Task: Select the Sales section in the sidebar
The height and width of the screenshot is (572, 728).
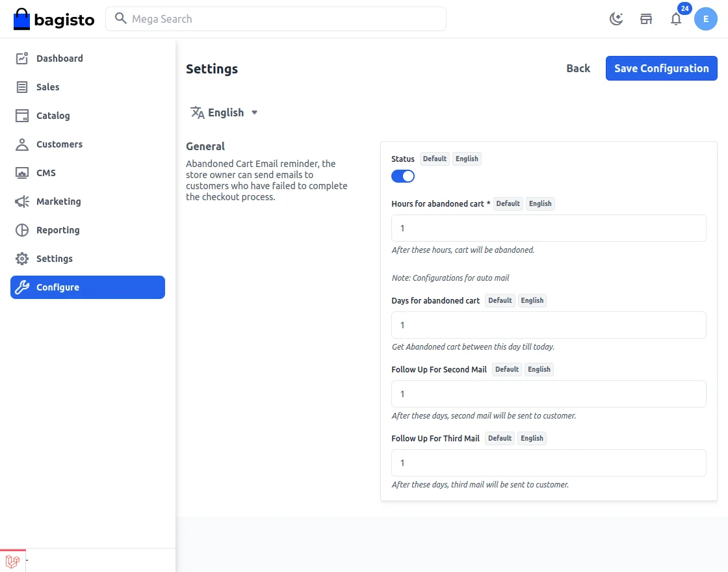Action: tap(49, 86)
